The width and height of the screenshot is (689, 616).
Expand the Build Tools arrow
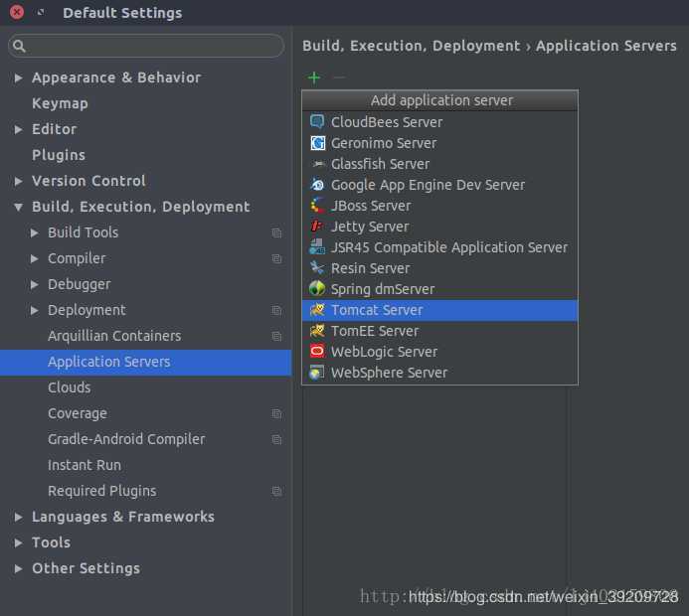click(34, 232)
